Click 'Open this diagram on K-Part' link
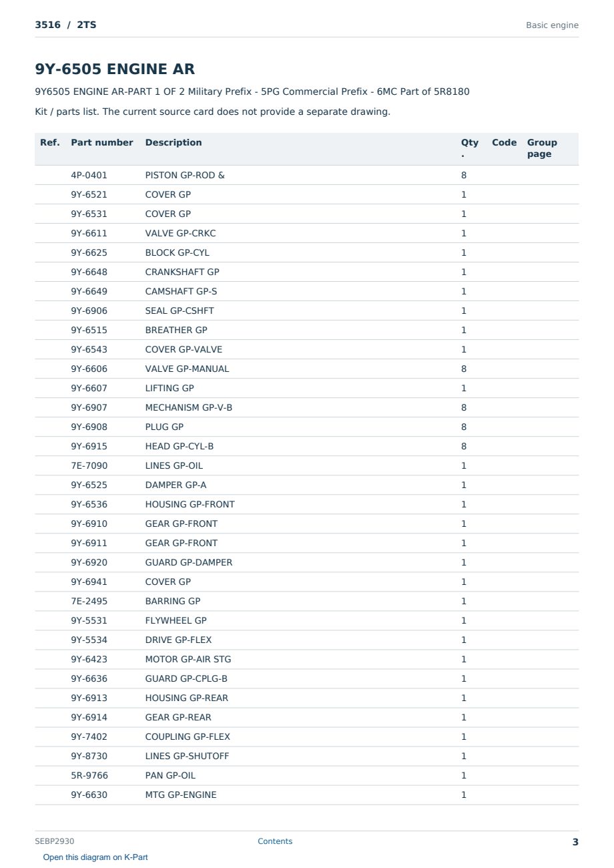The height and width of the screenshot is (868, 614). (95, 857)
